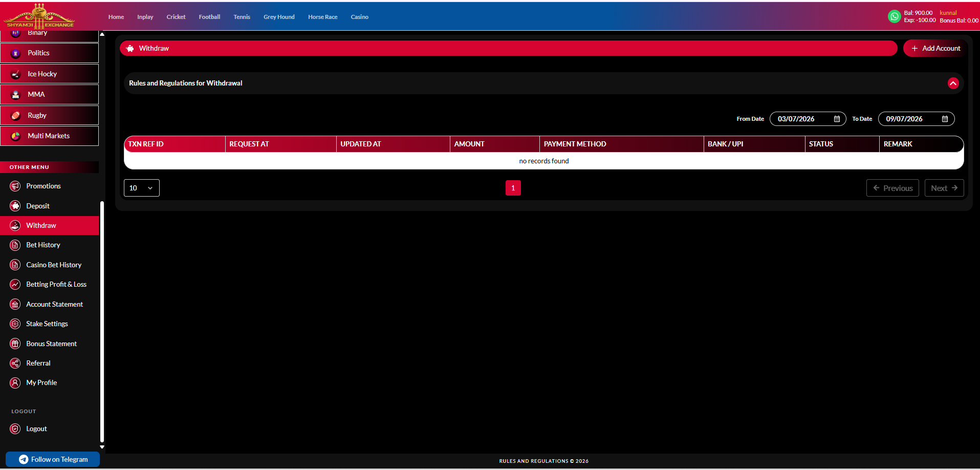Open the rows-per-page dropdown showing 10

(x=142, y=188)
